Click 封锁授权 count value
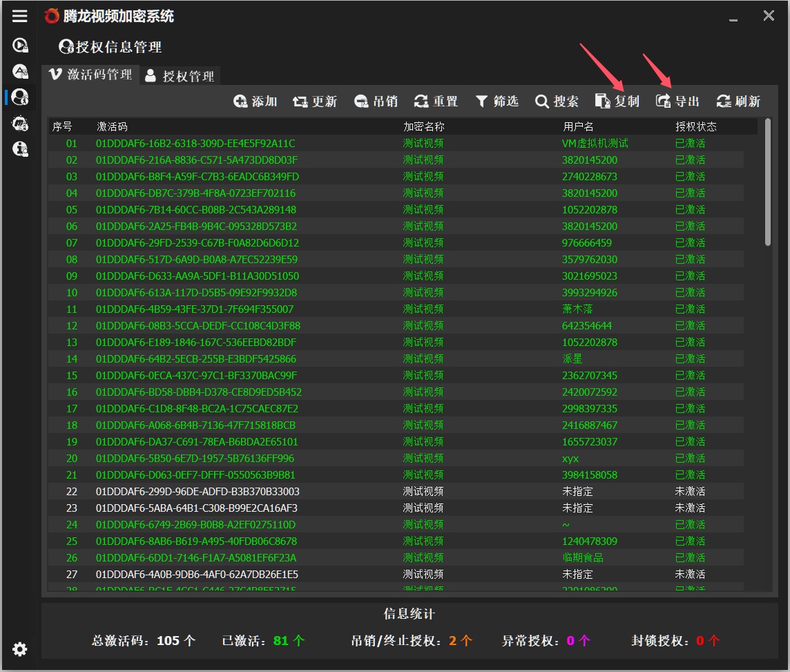The image size is (790, 672). point(707,641)
